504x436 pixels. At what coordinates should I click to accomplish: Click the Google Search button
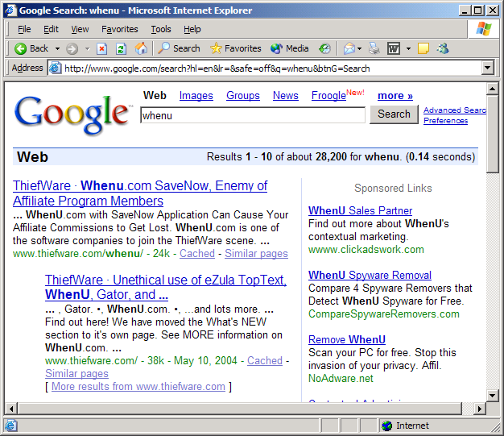(394, 114)
